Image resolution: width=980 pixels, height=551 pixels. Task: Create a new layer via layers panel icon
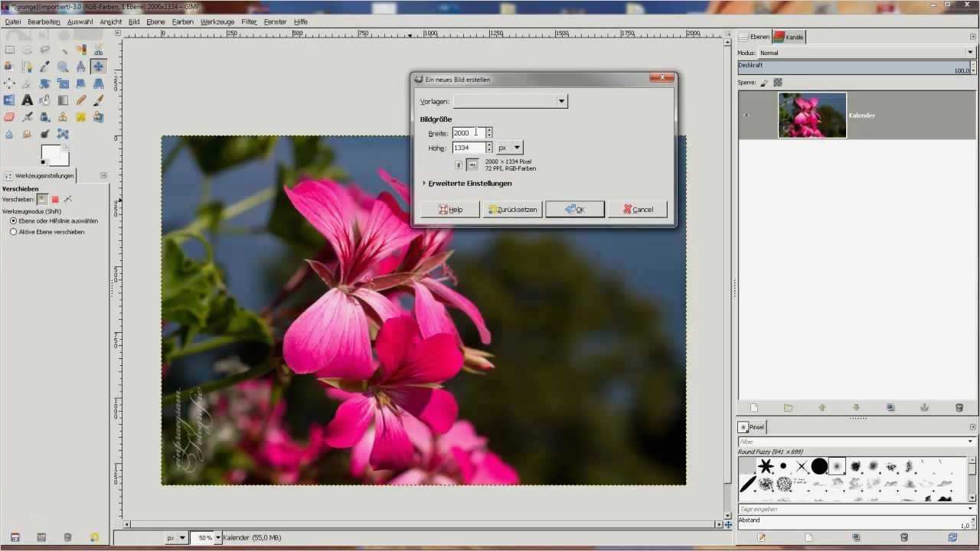(755, 407)
